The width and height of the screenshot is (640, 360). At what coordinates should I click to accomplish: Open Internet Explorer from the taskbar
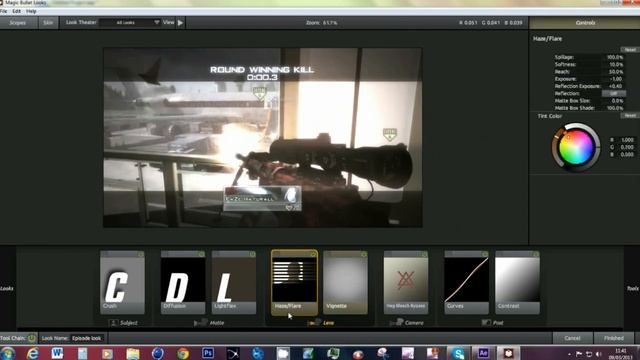tap(33, 353)
